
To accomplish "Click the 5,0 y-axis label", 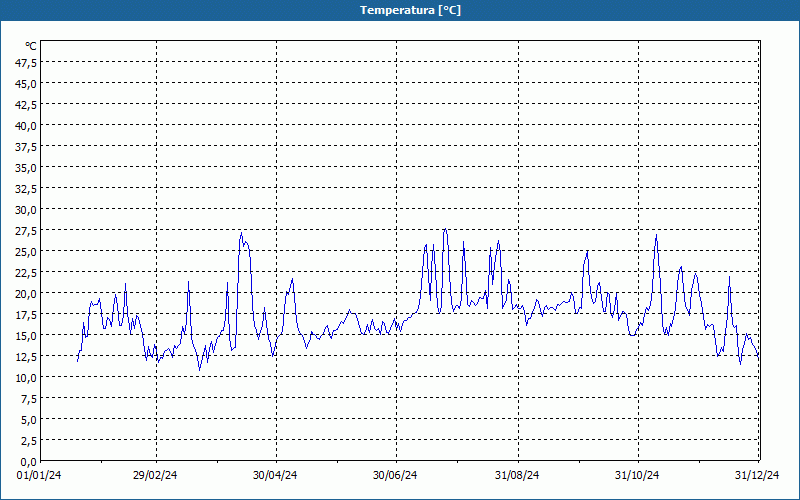I will click(x=29, y=420).
